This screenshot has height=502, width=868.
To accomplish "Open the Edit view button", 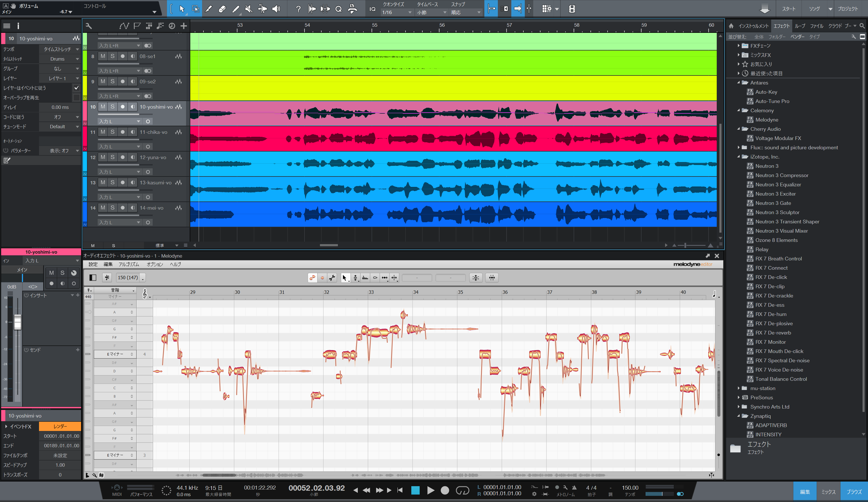I will pos(805,492).
